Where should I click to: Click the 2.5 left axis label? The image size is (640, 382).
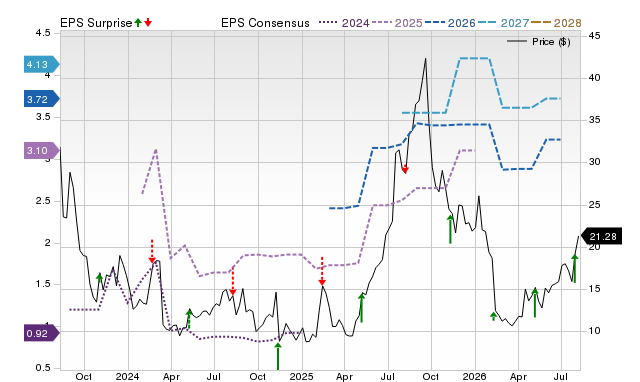click(43, 201)
